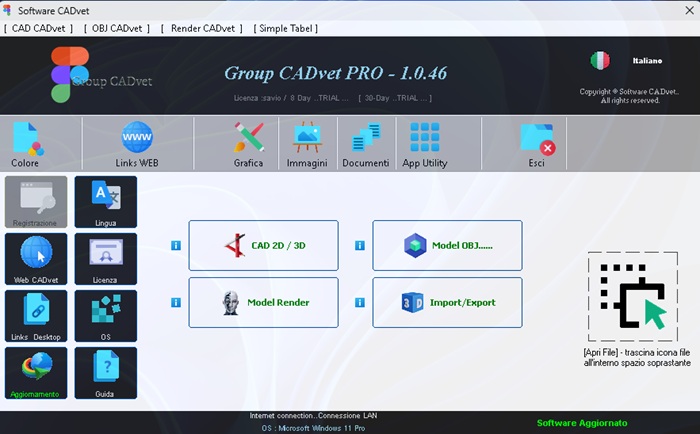Click the Group CADvet PRO 1.0.46 title
700x434 pixels.
pos(335,73)
